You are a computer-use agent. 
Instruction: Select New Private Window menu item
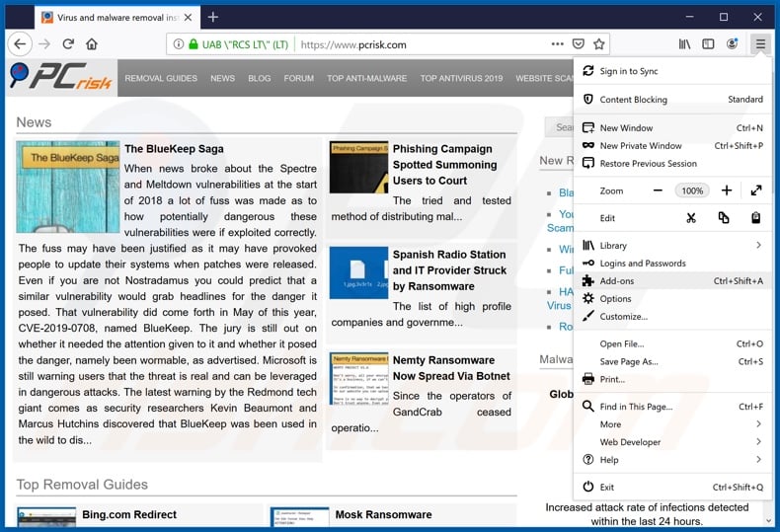(x=640, y=146)
